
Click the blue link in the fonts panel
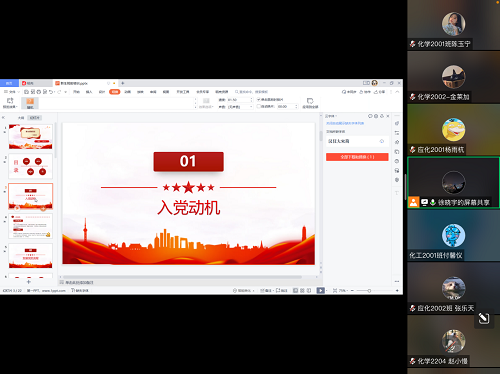tap(345, 123)
